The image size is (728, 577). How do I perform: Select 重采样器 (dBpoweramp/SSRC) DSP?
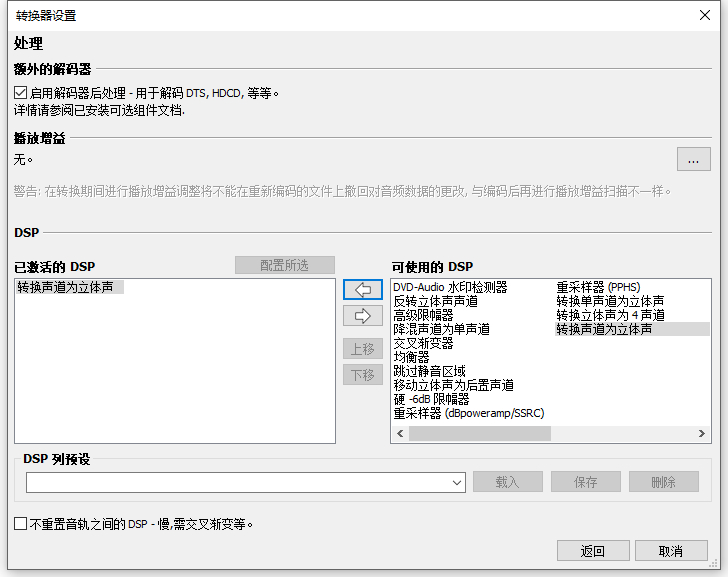469,413
